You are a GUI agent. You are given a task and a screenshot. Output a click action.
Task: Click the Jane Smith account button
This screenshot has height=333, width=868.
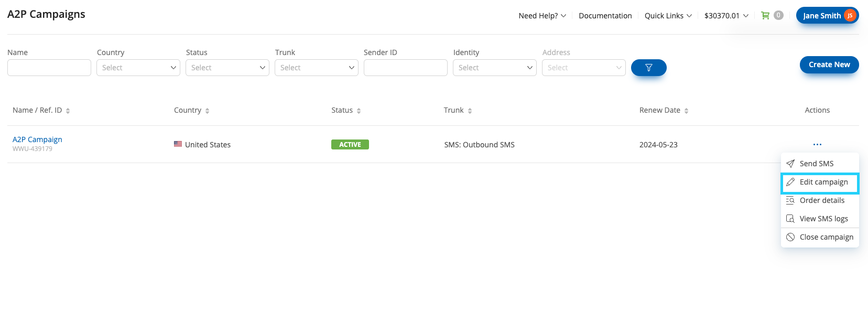827,16
